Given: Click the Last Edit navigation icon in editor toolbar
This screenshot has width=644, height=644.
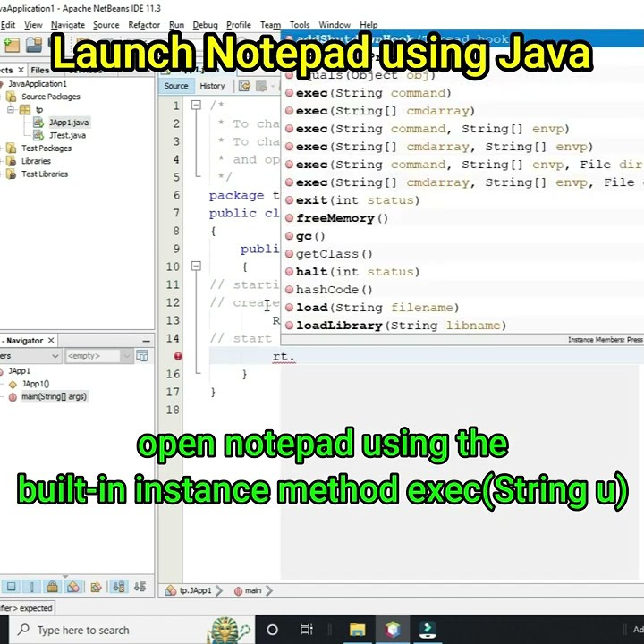Looking at the screenshot, I should pyautogui.click(x=245, y=86).
